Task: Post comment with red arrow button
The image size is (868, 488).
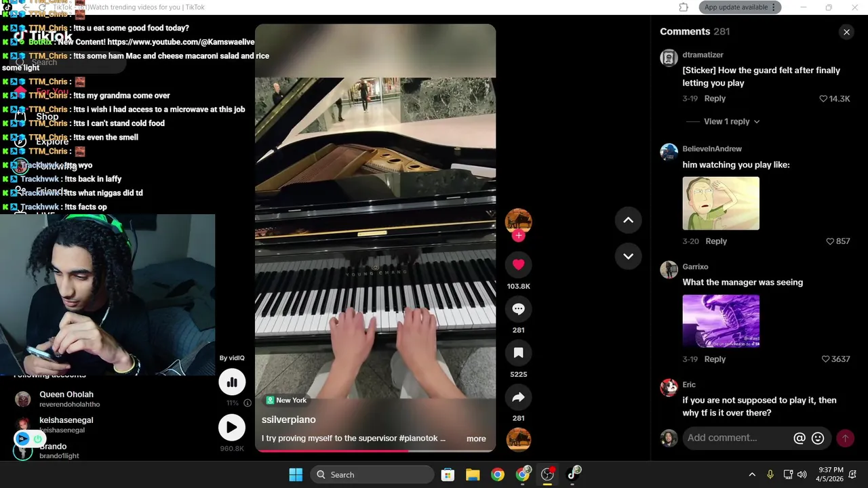Action: click(845, 439)
